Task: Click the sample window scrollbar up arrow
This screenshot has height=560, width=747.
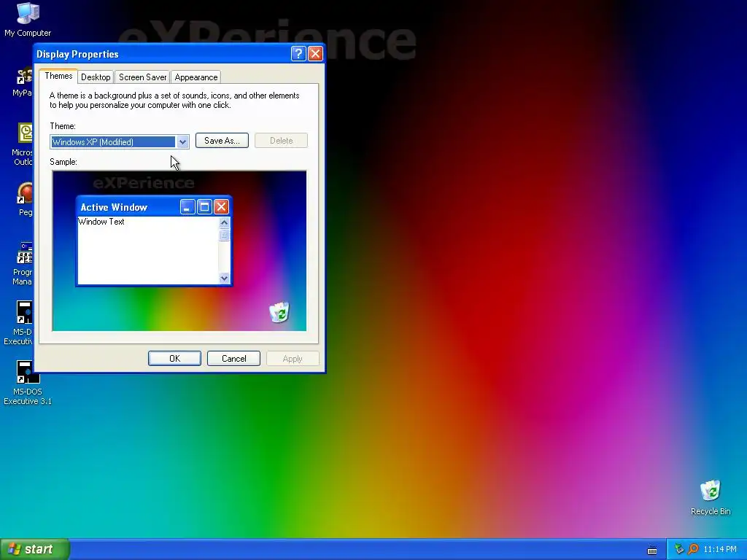Action: pos(224,223)
